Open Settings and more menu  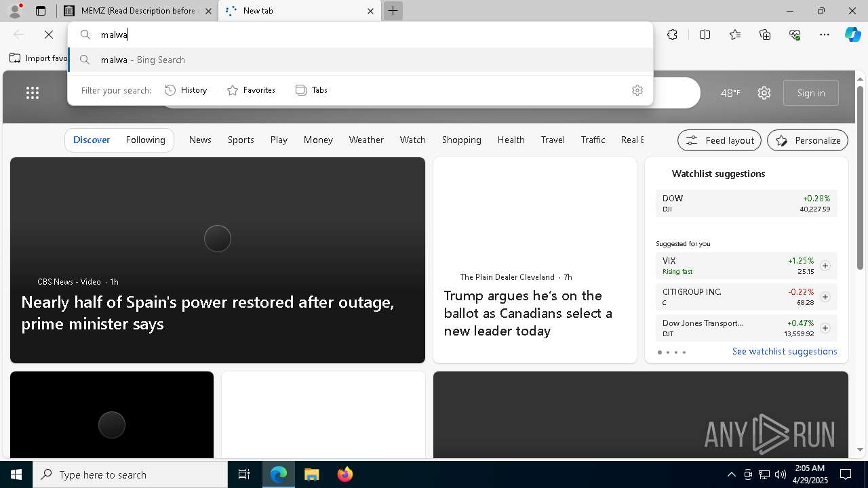coord(825,35)
